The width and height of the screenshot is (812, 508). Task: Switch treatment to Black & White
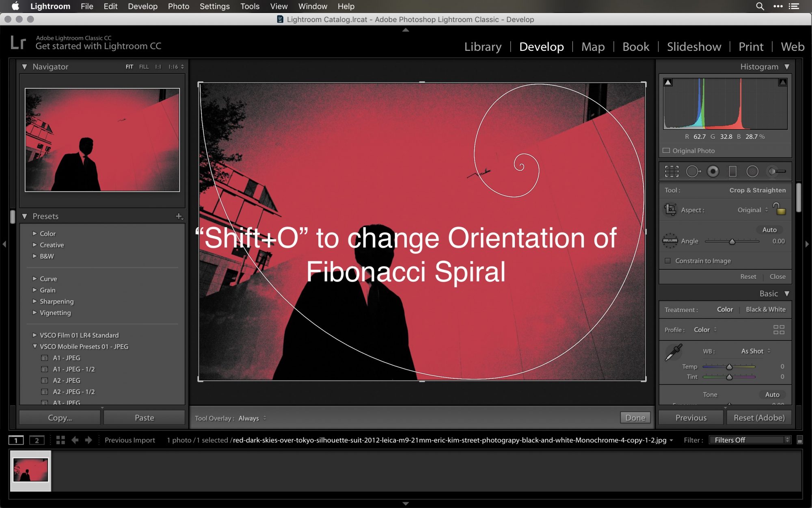click(x=765, y=309)
